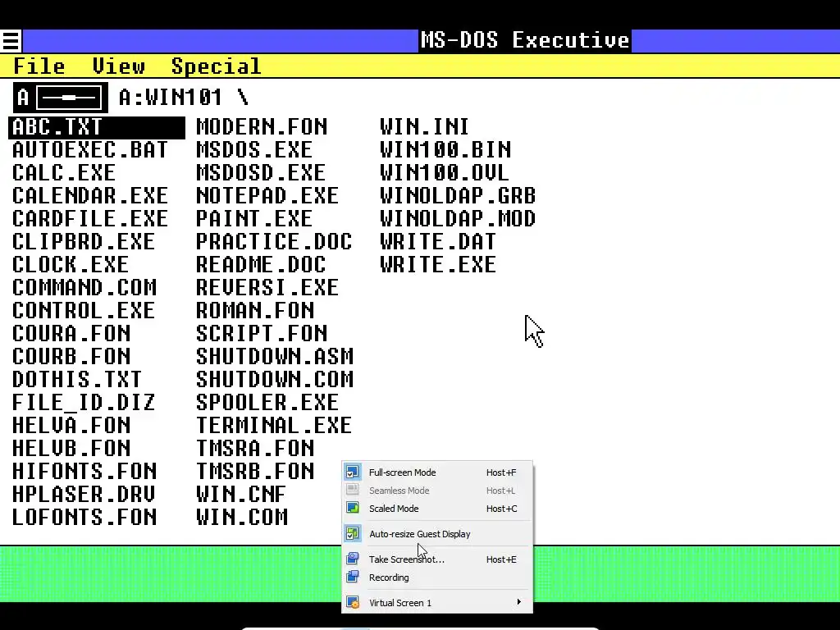
Task: Click the Scaled Mode icon
Action: pos(353,508)
